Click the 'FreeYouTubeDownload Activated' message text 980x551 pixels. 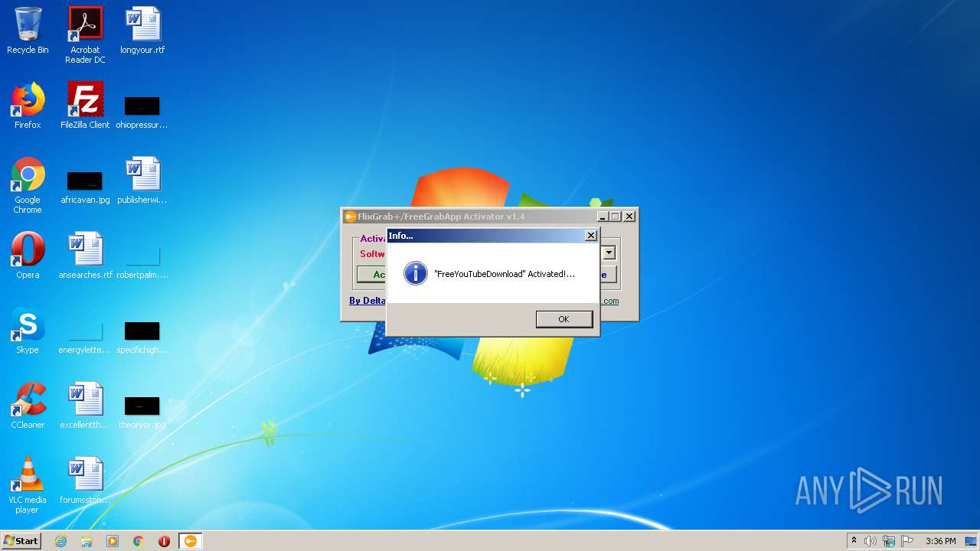505,274
